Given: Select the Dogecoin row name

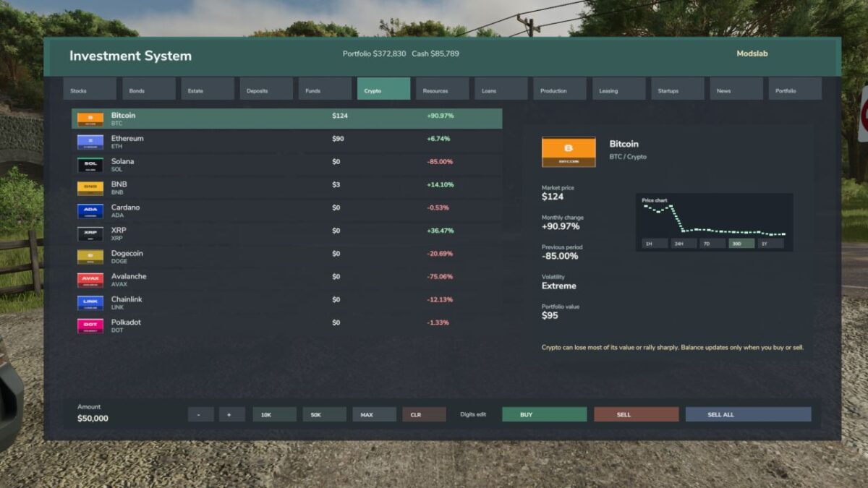Looking at the screenshot, I should tap(127, 253).
